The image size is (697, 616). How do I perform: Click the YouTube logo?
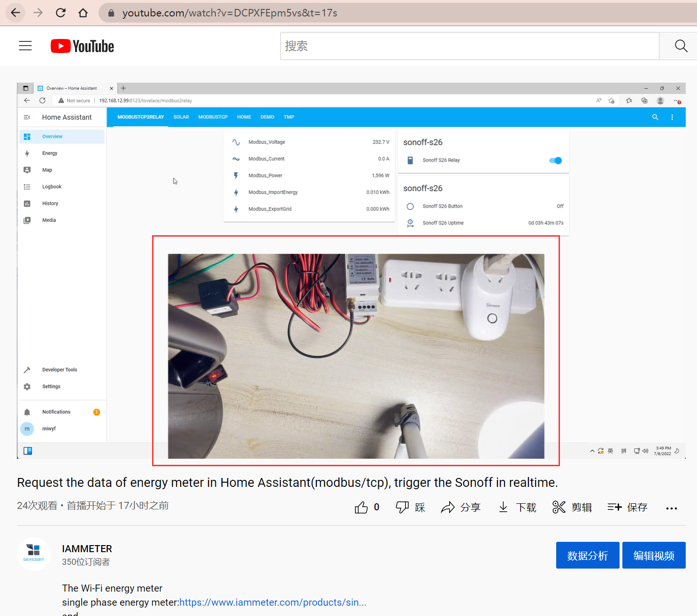(83, 46)
